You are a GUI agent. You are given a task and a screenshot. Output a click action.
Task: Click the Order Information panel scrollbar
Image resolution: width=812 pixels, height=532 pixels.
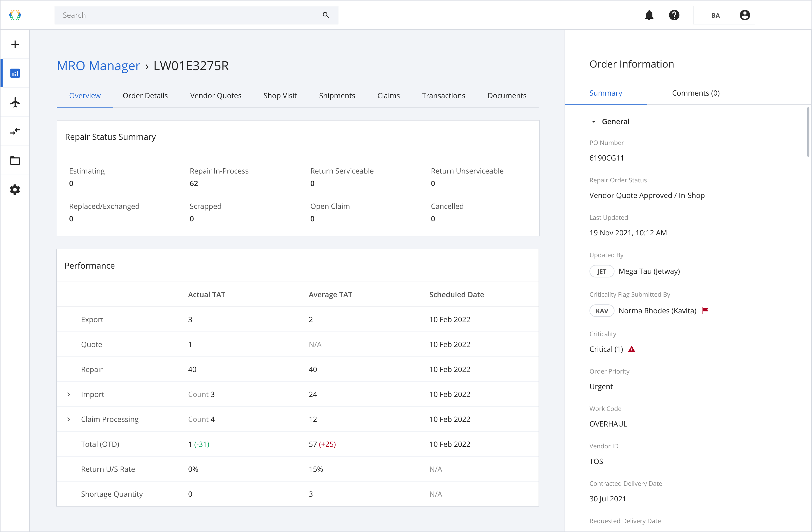808,132
